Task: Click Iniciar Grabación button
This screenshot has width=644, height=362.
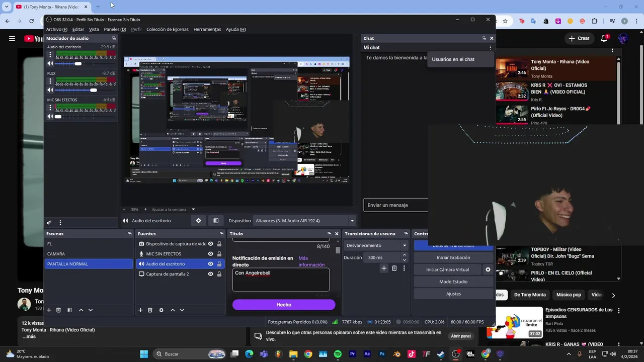Action: coord(453,257)
